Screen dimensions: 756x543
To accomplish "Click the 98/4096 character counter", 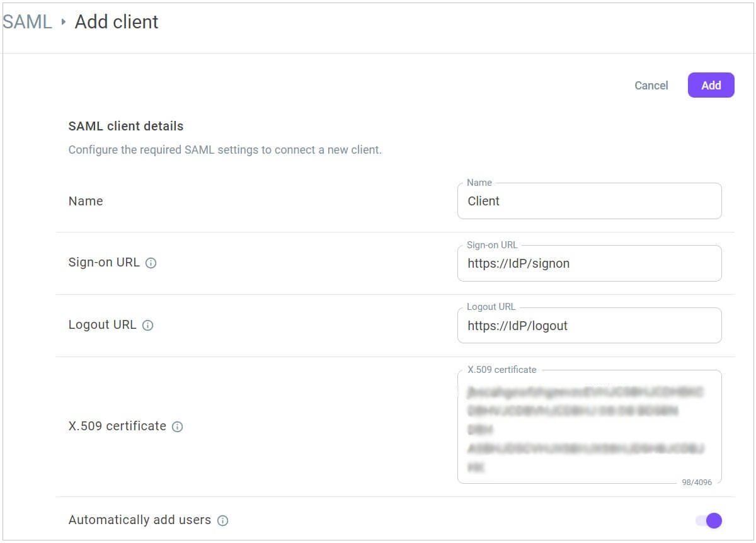I will point(697,483).
